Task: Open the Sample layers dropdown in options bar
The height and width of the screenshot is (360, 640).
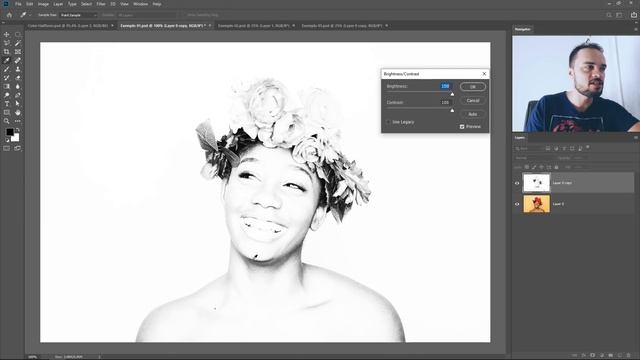Action: [147, 15]
